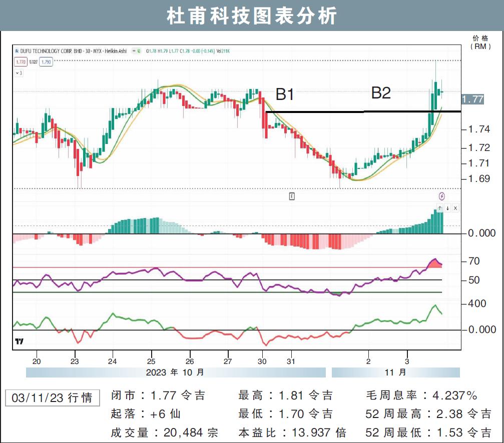Screen dimensions: 504x443
Task: Click the 本益比 13.937 倍 value
Action: coord(292,432)
